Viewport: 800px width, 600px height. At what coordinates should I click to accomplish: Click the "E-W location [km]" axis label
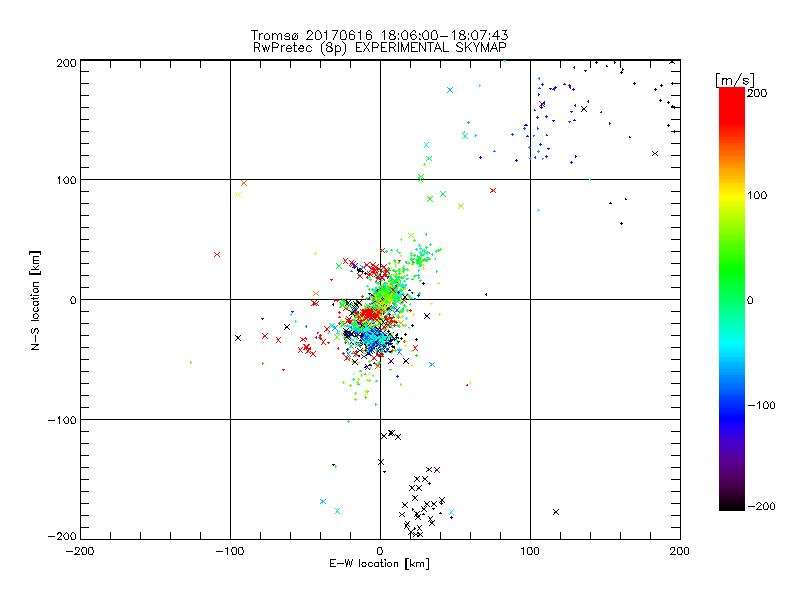tap(379, 563)
